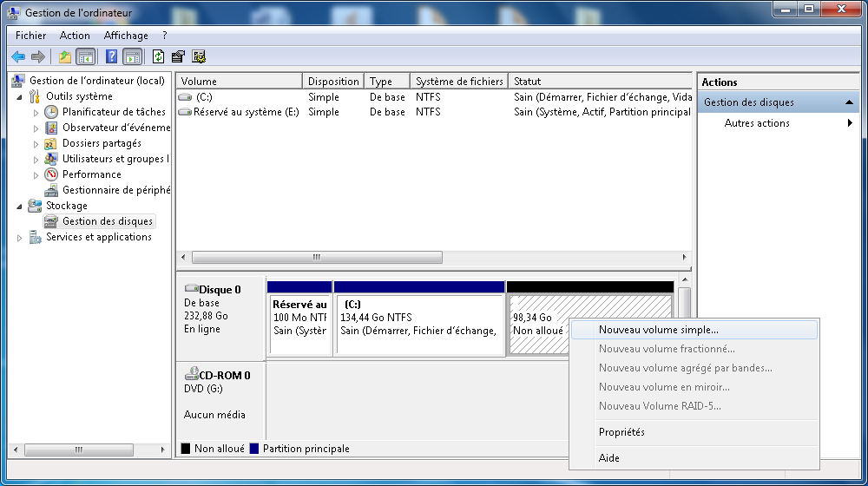868x486 pixels.
Task: Click the Outils système tools icon
Action: (x=35, y=96)
